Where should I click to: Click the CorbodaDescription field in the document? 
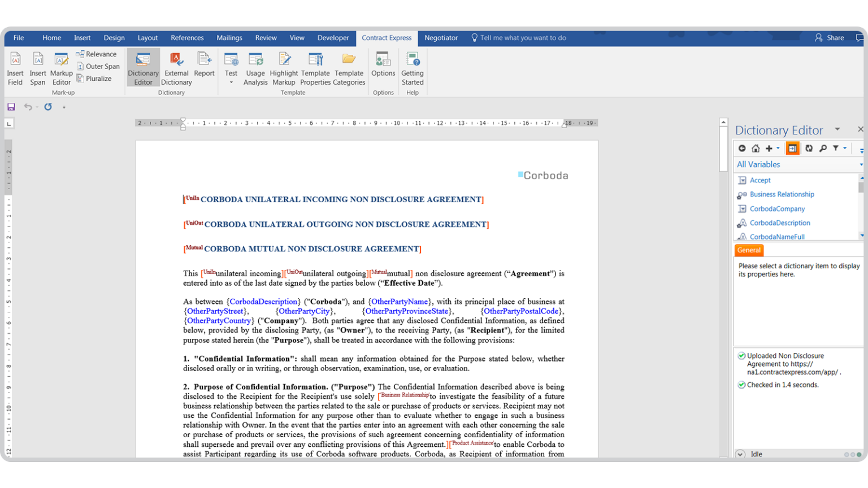[263, 302]
